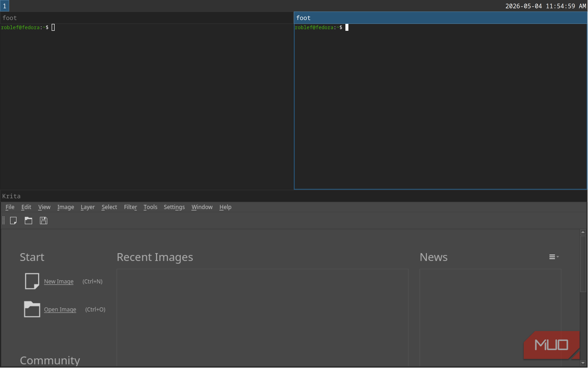The image size is (588, 368).
Task: Open the News options hamburger dropdown
Action: (x=554, y=257)
